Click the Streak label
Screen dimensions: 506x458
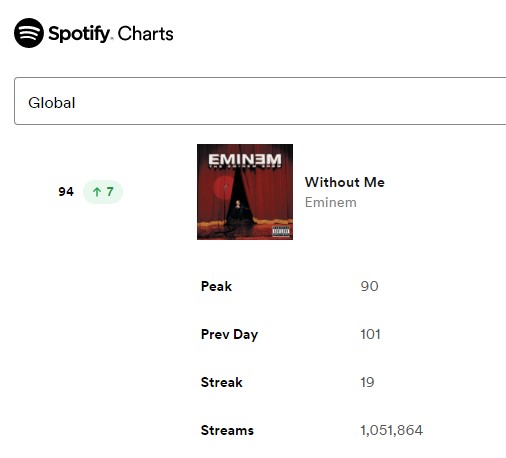[x=222, y=382]
